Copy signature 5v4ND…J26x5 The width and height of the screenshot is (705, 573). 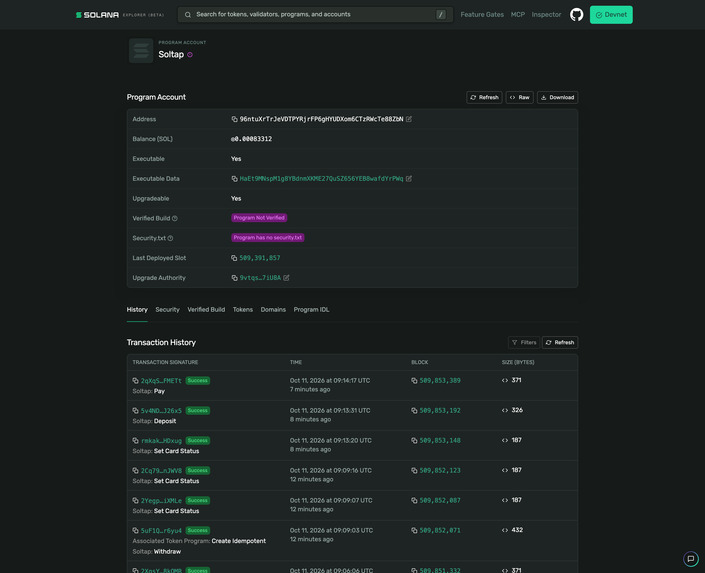tap(135, 411)
